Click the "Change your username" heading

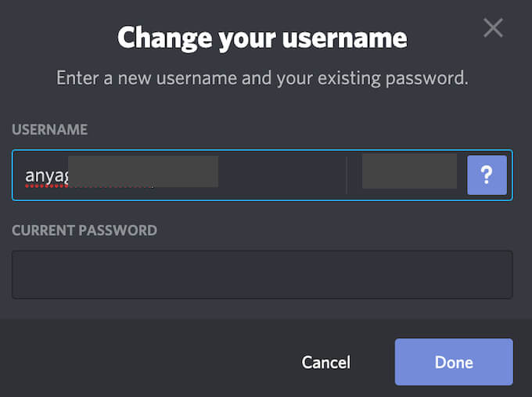point(262,38)
